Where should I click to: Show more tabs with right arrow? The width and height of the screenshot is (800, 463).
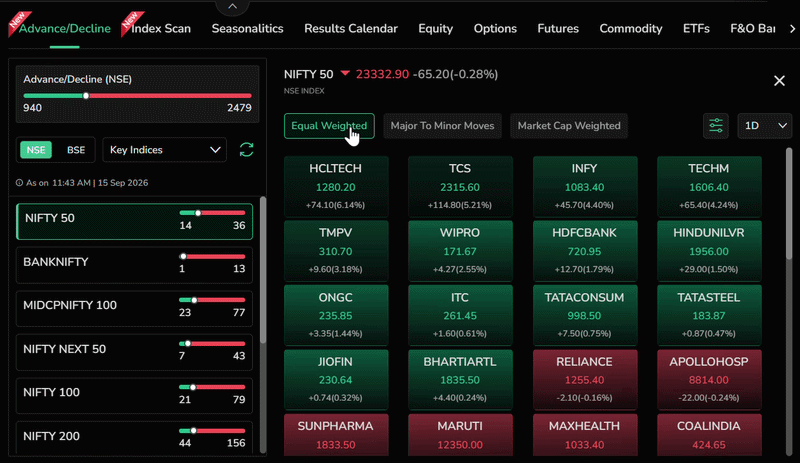[792, 29]
